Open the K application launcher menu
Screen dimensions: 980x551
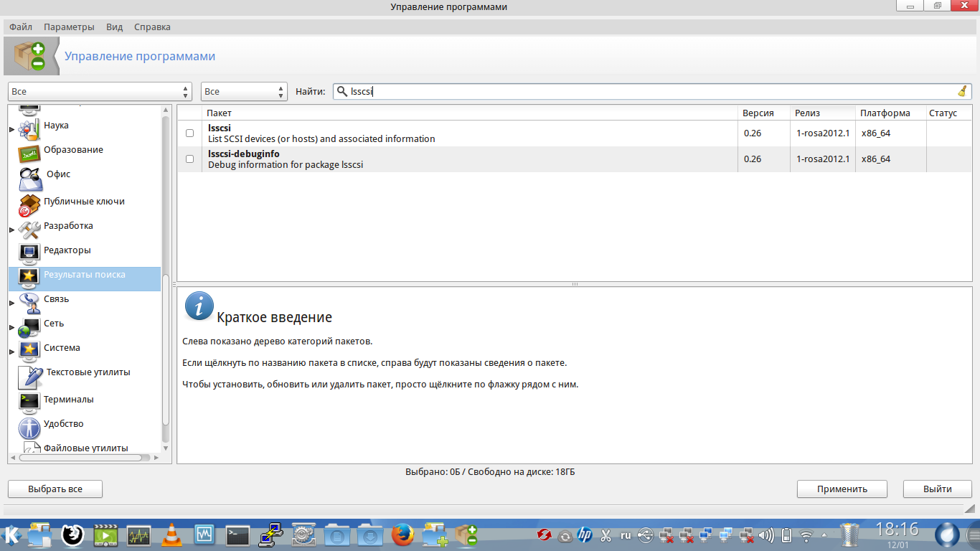tap(11, 534)
